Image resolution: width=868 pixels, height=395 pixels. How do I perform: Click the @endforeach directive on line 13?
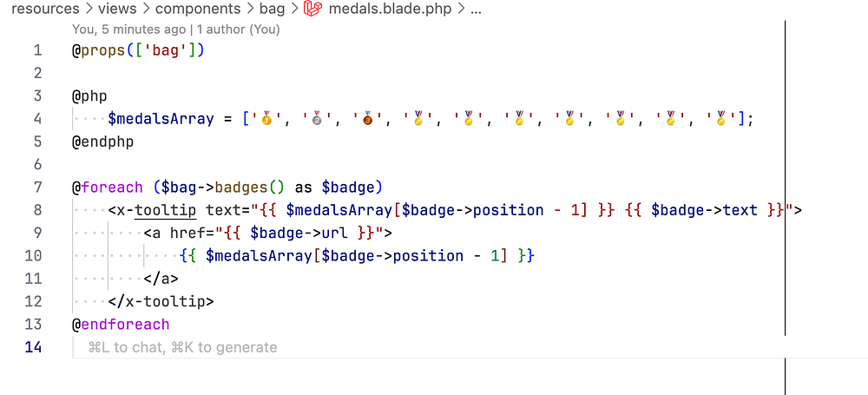point(121,325)
